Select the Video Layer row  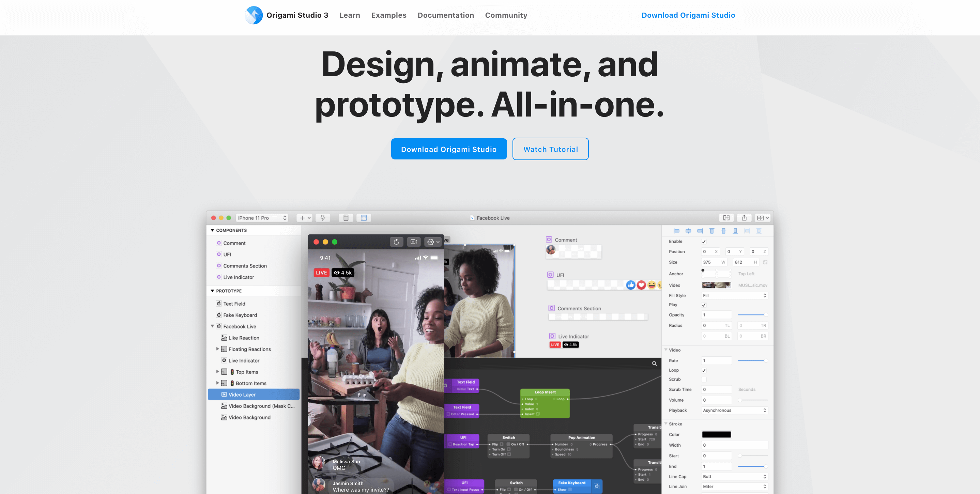pyautogui.click(x=254, y=395)
